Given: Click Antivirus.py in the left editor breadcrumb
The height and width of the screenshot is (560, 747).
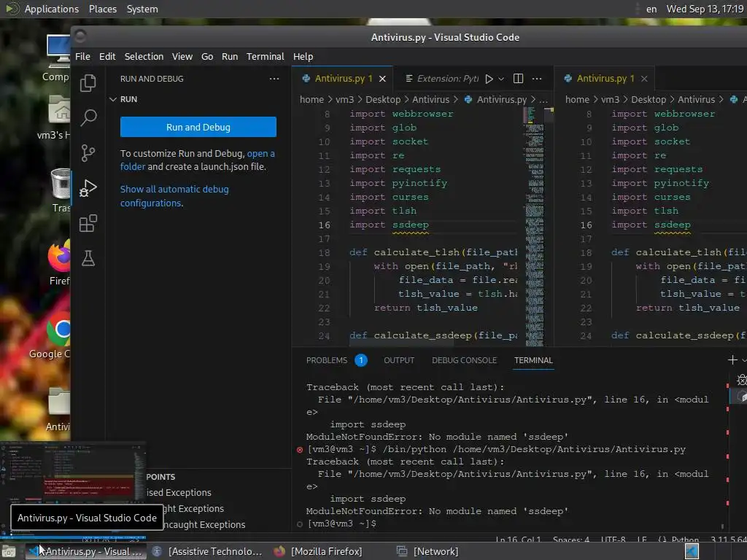Looking at the screenshot, I should click(502, 99).
